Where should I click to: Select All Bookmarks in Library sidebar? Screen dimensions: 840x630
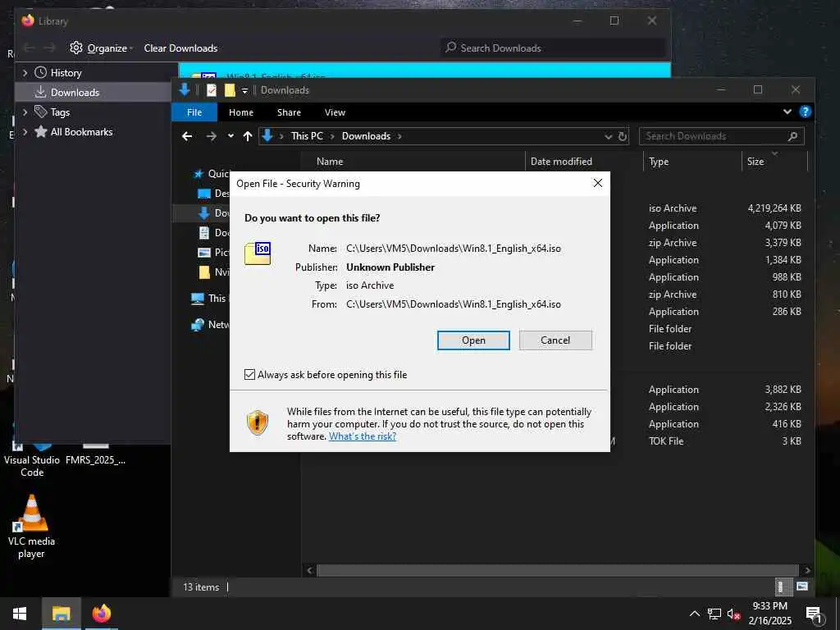coord(81,132)
